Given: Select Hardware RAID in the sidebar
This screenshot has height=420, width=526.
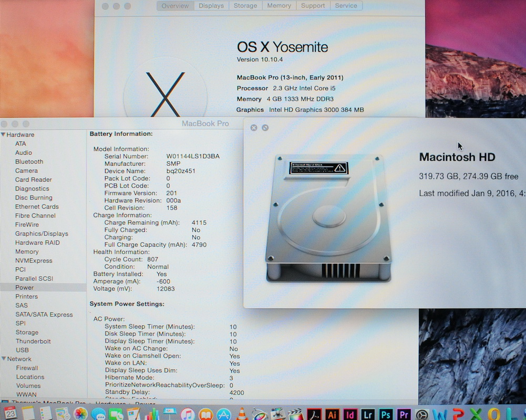Looking at the screenshot, I should 37,243.
